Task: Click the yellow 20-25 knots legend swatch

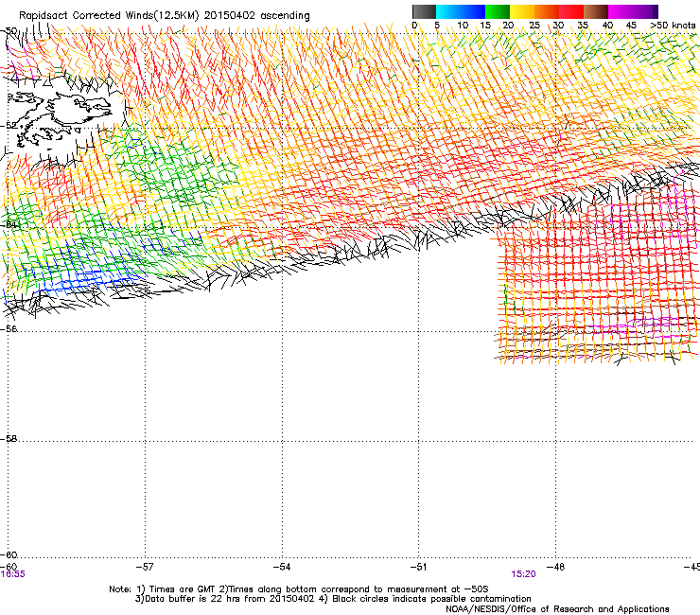Action: pyautogui.click(x=522, y=11)
